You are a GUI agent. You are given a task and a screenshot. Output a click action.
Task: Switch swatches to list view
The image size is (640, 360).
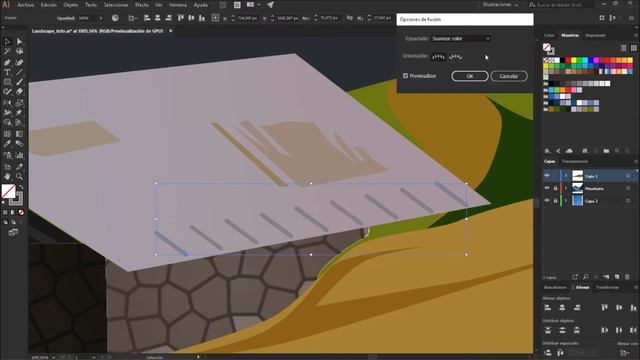(624, 48)
